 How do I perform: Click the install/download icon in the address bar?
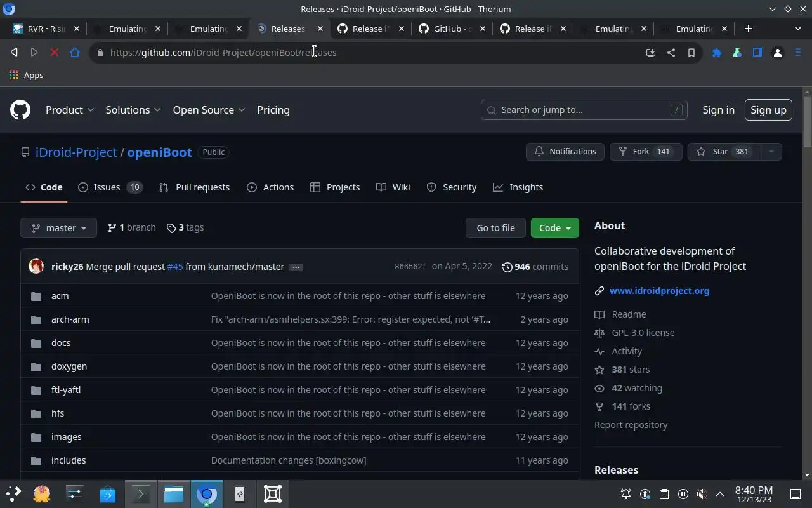[x=650, y=53]
